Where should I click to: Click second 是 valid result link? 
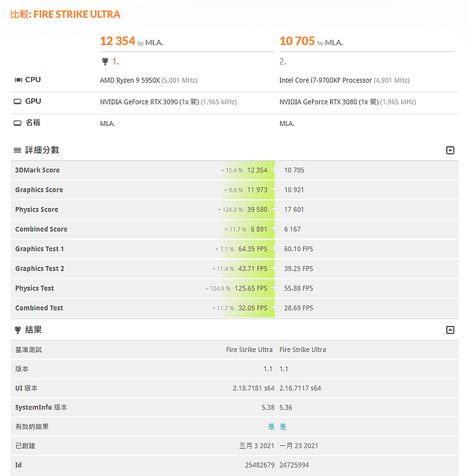[x=283, y=426]
